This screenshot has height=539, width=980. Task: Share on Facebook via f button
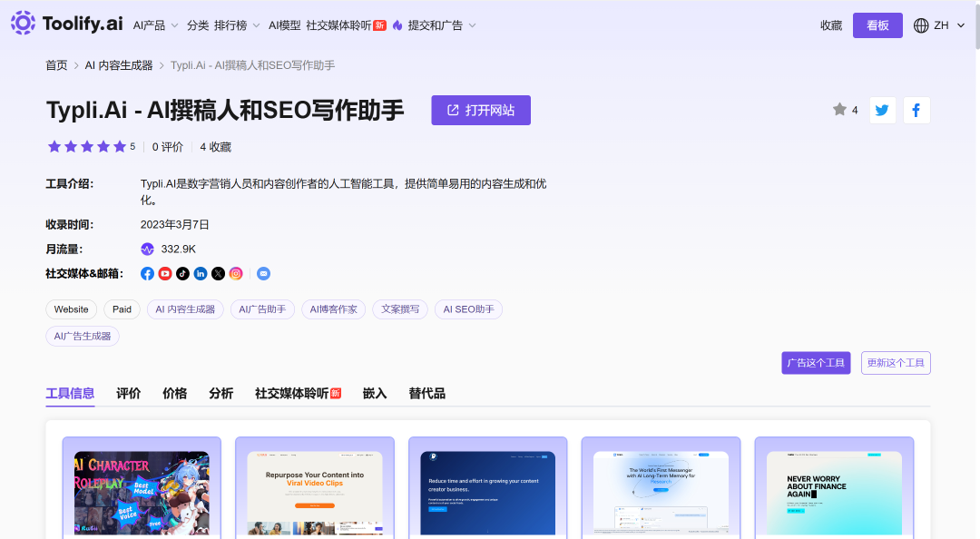(916, 110)
